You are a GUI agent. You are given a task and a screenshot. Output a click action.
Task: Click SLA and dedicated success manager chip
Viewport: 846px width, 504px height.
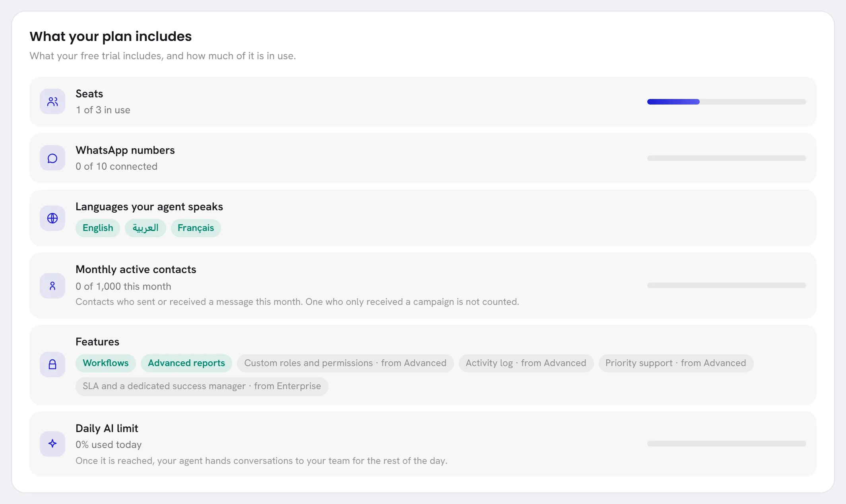coord(202,386)
